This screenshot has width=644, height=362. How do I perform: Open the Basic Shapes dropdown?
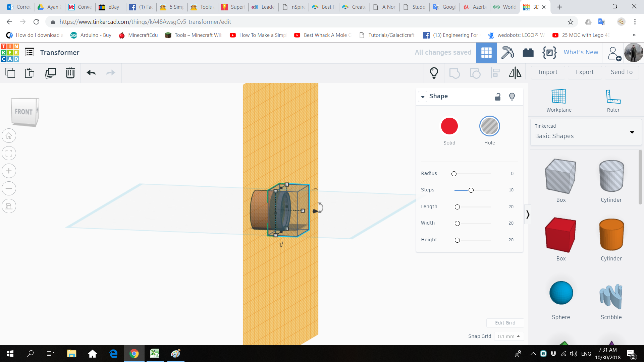(x=585, y=132)
